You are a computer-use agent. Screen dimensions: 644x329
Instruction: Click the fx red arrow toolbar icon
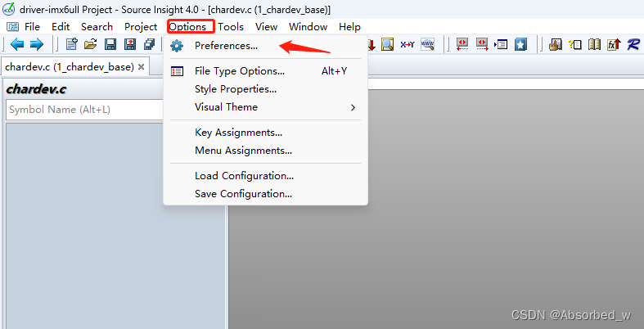point(614,44)
